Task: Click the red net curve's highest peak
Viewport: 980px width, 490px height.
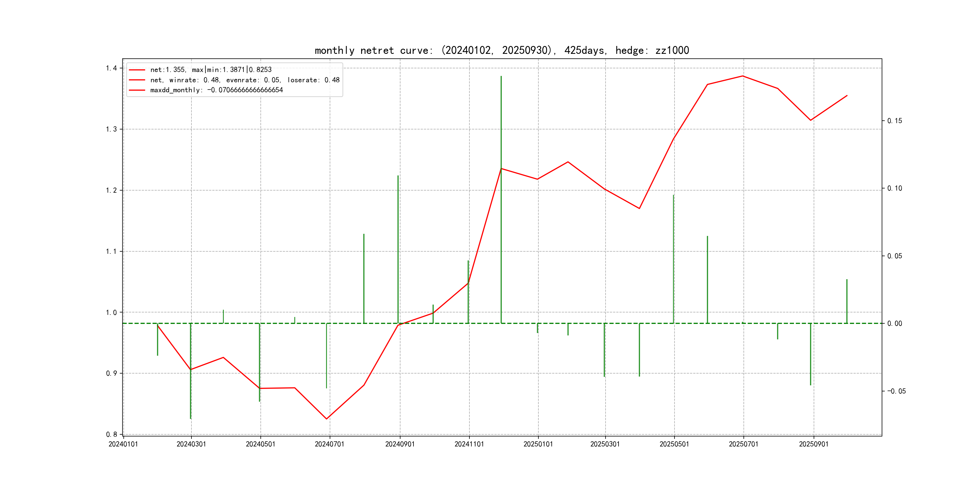Action: pyautogui.click(x=743, y=76)
